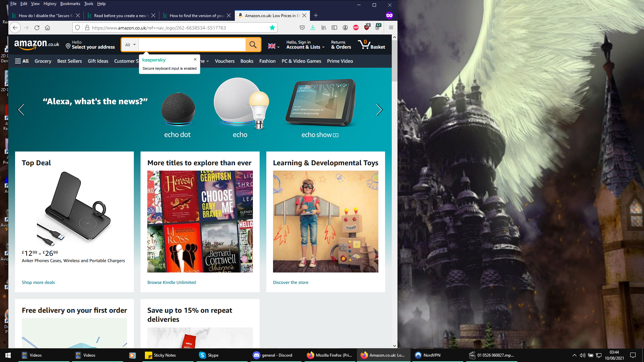Image resolution: width=644 pixels, height=362 pixels.
Task: Advance carousel with right arrow
Action: pyautogui.click(x=379, y=110)
